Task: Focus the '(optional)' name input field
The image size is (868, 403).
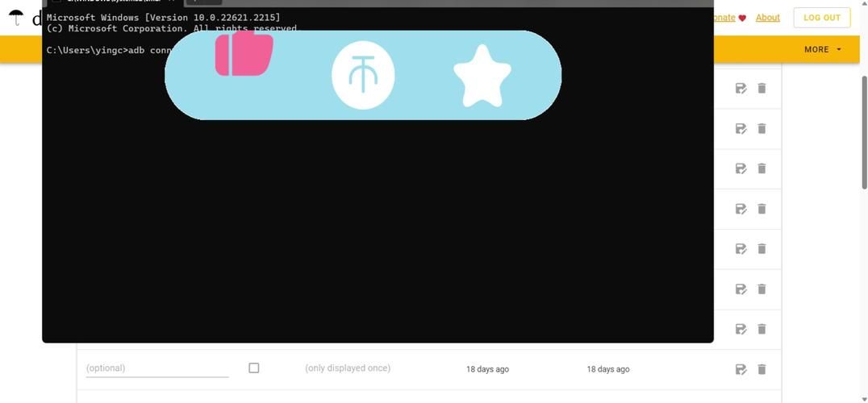Action: point(157,368)
